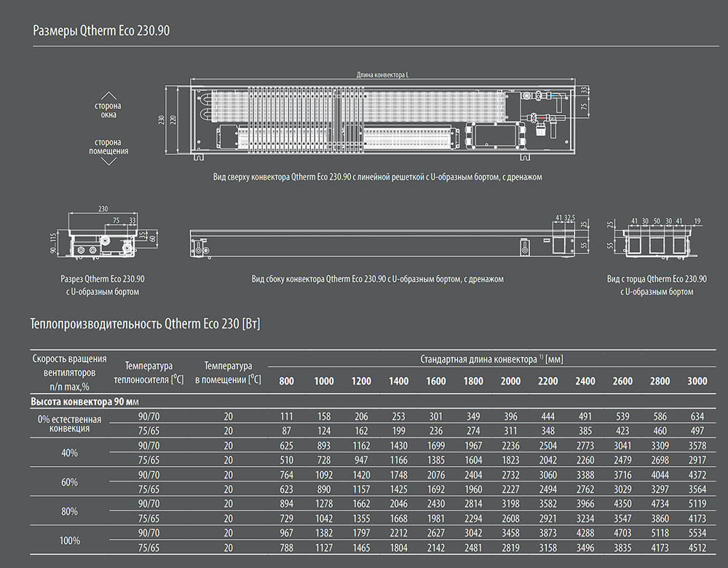This screenshot has width=728, height=568.
Task: Click the cell value 4512
Action: click(697, 548)
